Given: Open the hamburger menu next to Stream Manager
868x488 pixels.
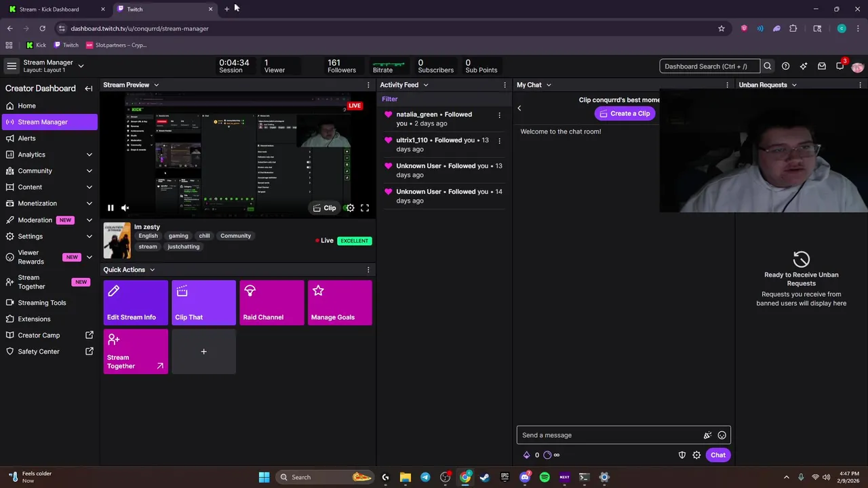Looking at the screenshot, I should [x=12, y=66].
